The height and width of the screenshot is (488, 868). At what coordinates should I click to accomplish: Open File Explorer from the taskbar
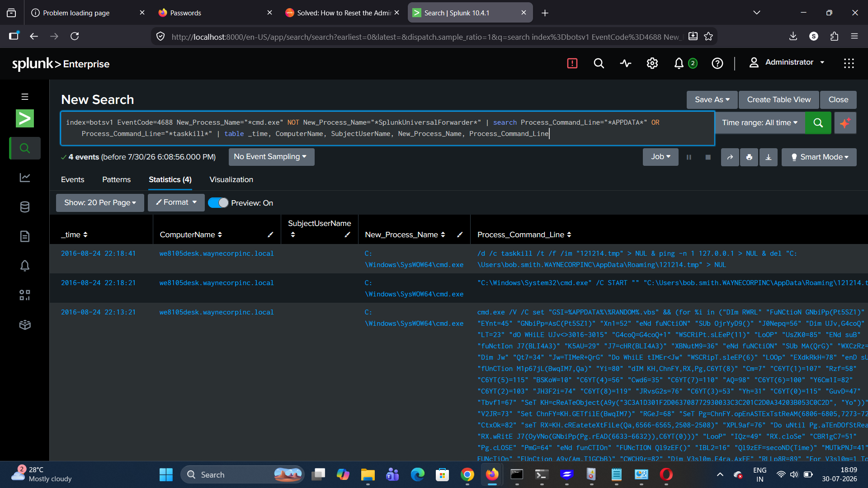tap(368, 474)
